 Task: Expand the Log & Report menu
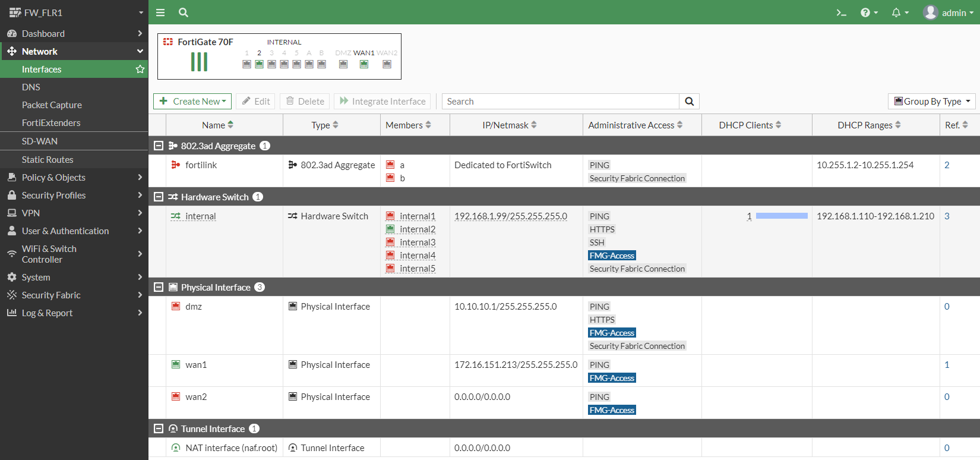coord(74,313)
